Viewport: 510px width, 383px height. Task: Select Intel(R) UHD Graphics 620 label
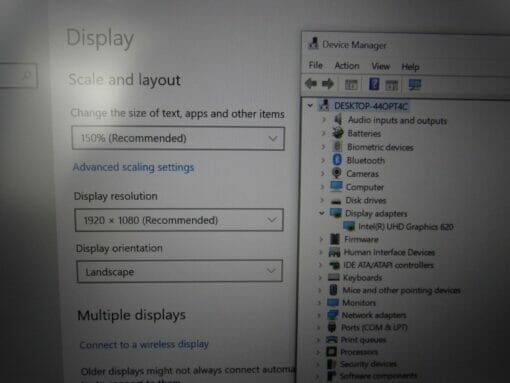click(405, 227)
